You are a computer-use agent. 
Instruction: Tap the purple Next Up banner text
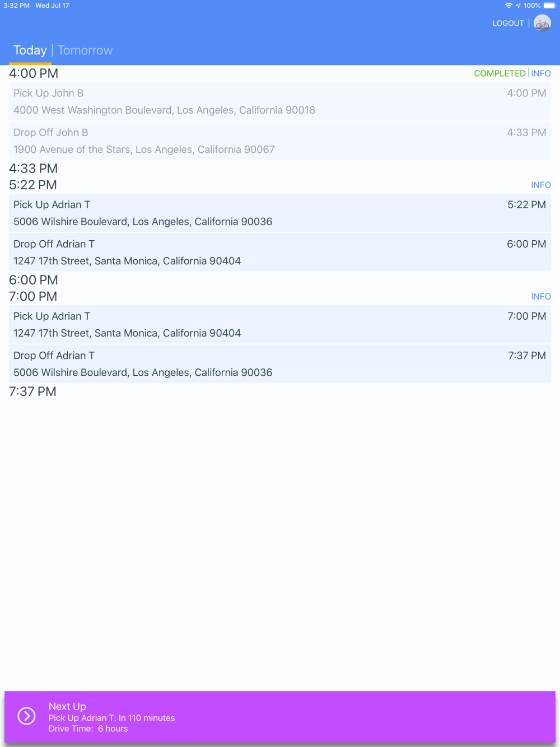pyautogui.click(x=111, y=717)
